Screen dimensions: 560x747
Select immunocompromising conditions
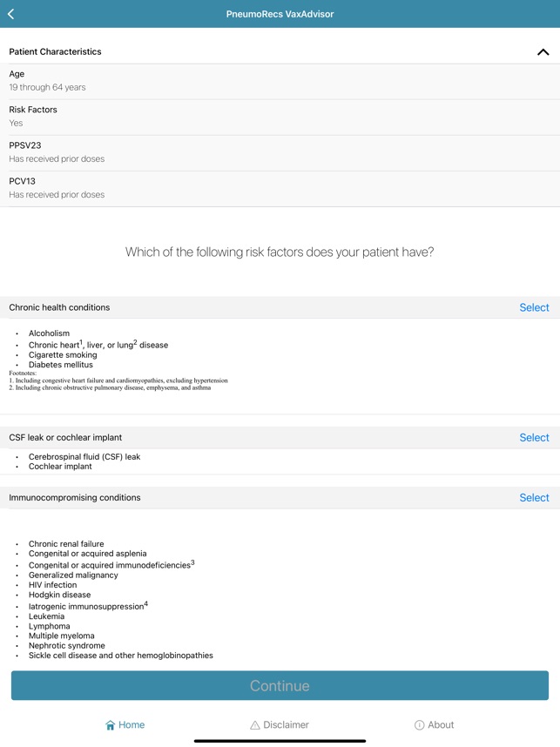[534, 497]
